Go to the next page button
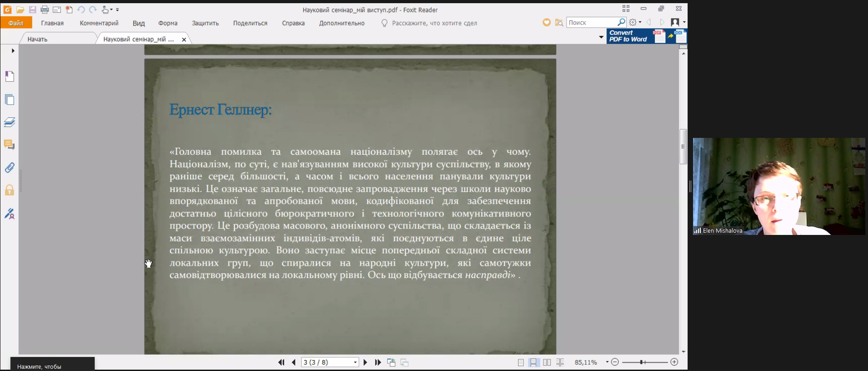868x371 pixels. tap(365, 362)
